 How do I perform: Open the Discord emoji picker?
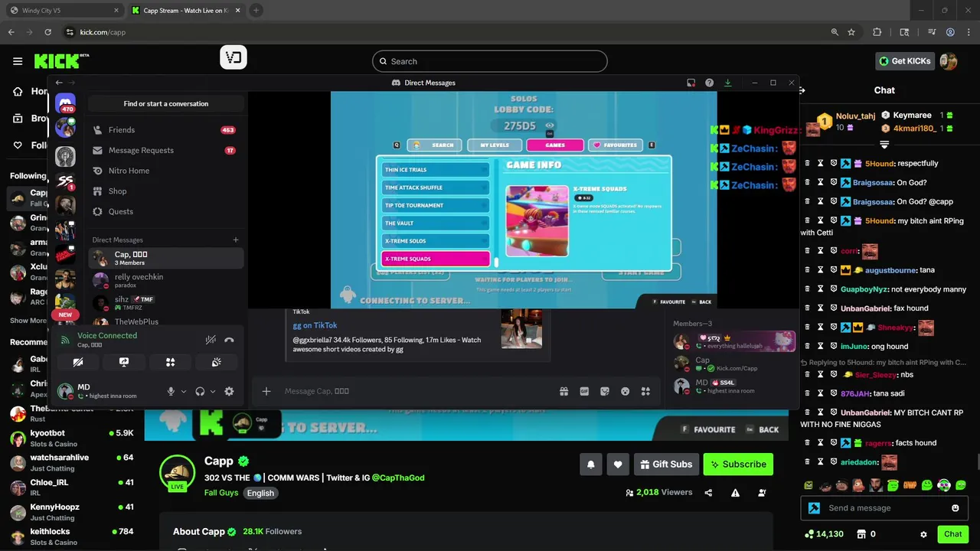point(626,391)
